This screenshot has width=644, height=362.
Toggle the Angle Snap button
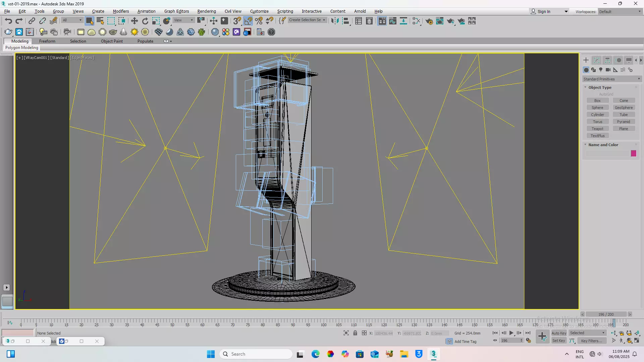[248, 21]
